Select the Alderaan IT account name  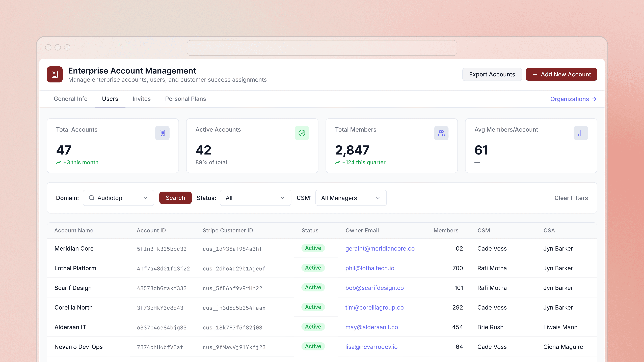70,327
